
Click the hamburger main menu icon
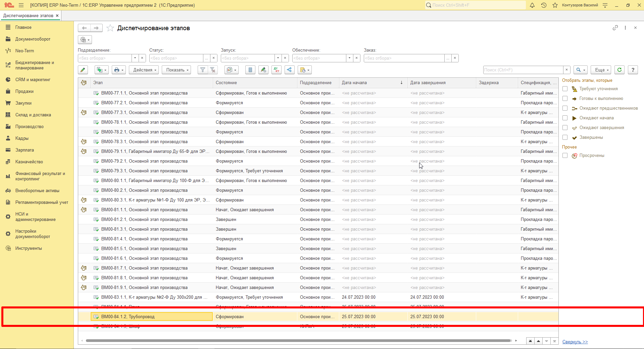21,5
